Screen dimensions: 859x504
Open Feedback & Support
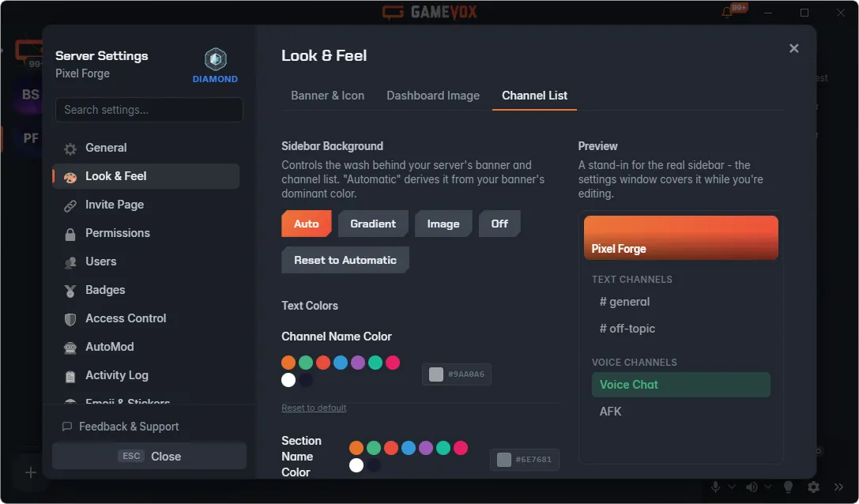(121, 427)
